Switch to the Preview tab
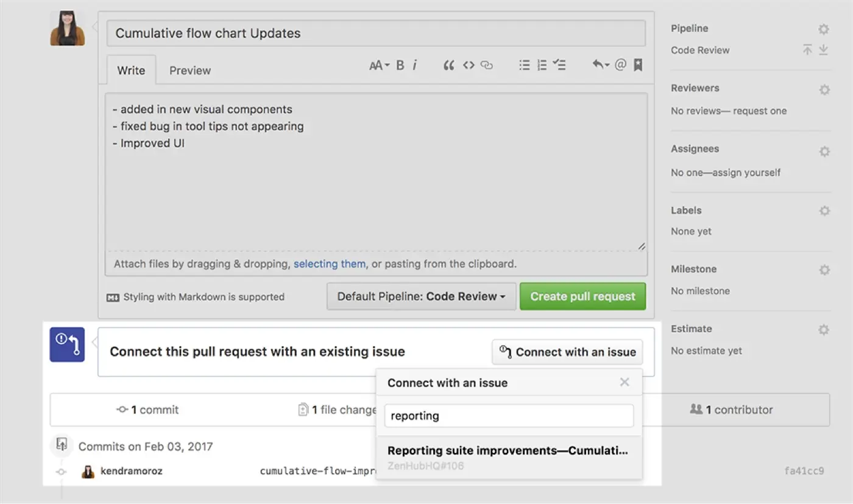The image size is (853, 504). [190, 70]
